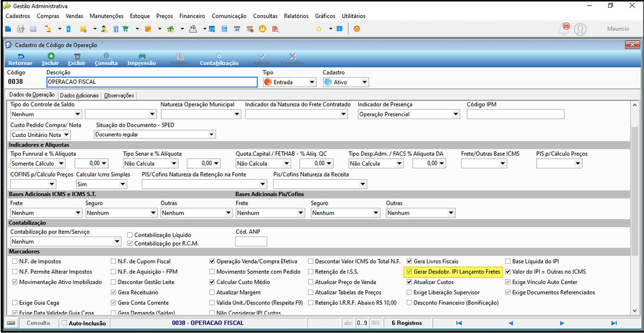This screenshot has height=333, width=644.
Task: Click the orange hierarchy tree toolbar icon
Action: (48, 29)
